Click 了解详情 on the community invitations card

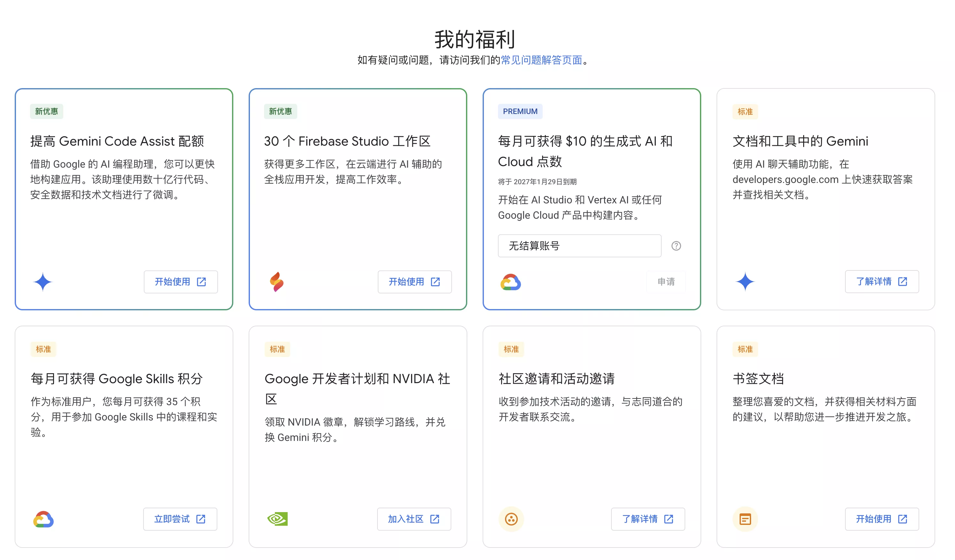[648, 519]
